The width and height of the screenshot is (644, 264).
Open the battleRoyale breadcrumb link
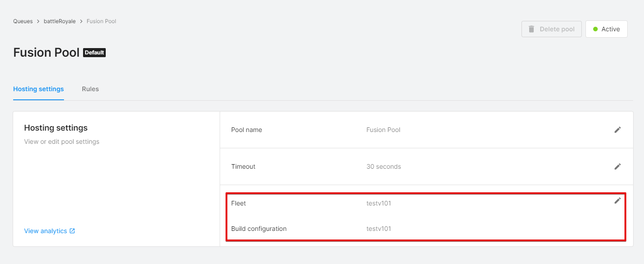click(x=59, y=21)
